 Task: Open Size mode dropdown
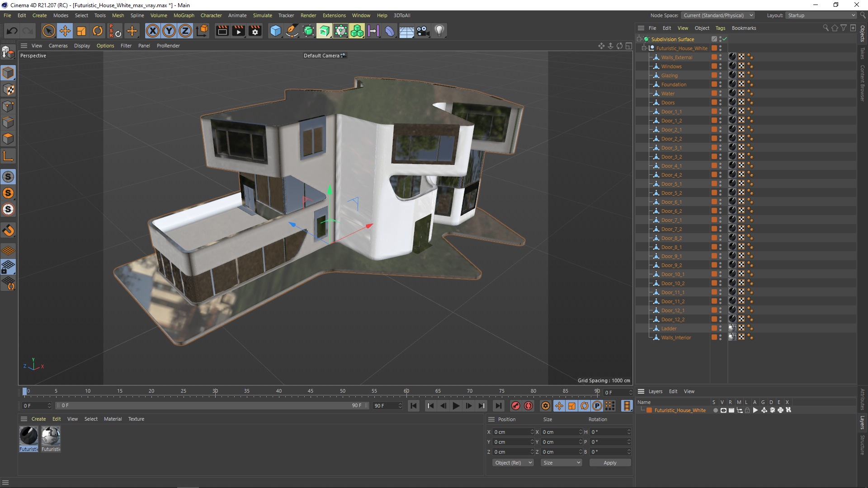[561, 463]
